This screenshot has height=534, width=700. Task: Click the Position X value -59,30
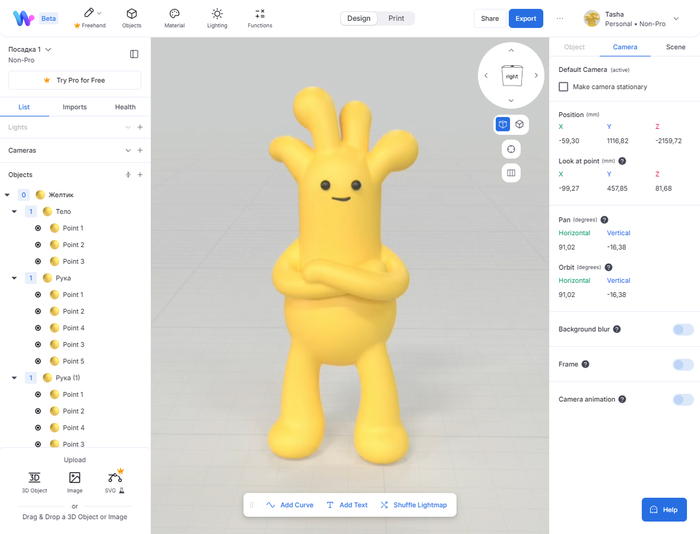569,141
